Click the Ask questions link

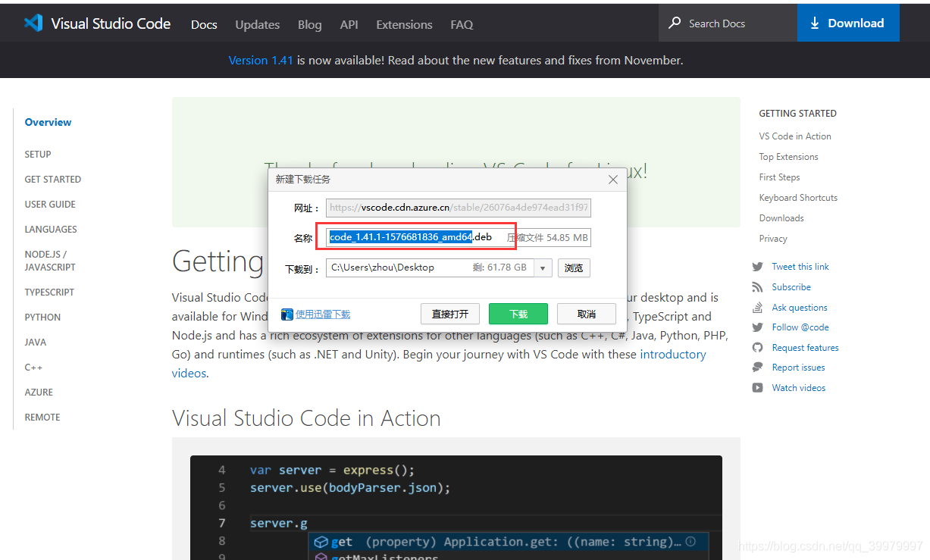(x=800, y=308)
